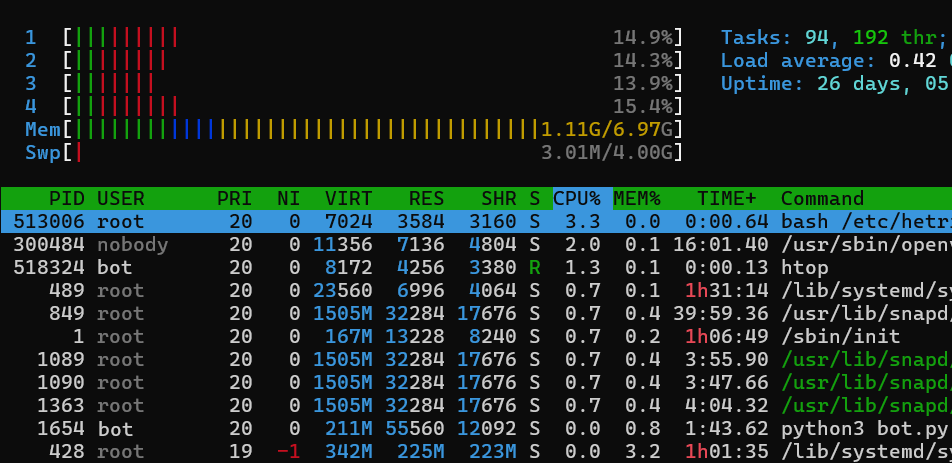
Task: Select the /sbin/init process row
Action: coord(476,337)
